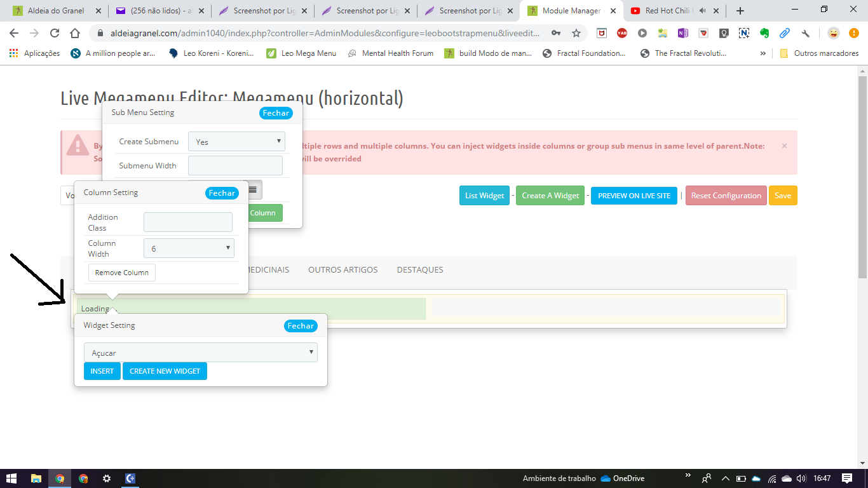Select the DESTAQUES menu item

tap(420, 270)
